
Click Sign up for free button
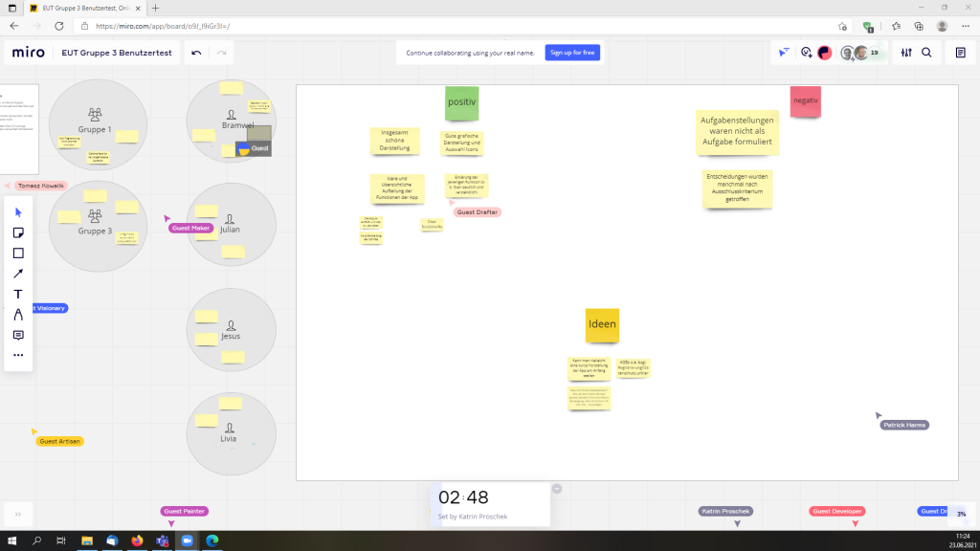572,53
